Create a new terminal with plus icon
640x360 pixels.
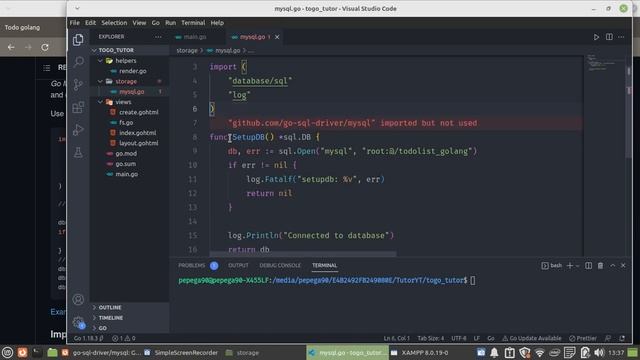(570, 265)
